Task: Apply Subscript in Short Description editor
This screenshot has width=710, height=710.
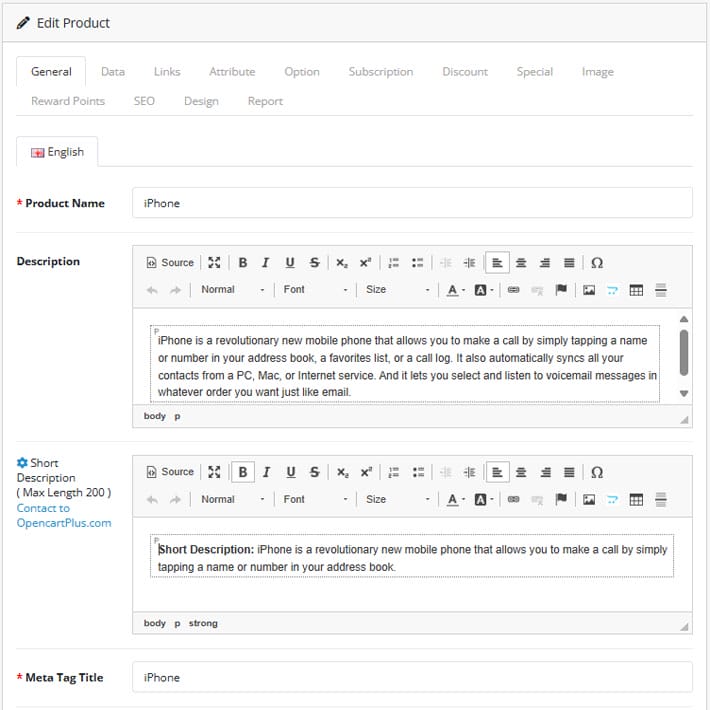Action: click(x=342, y=472)
